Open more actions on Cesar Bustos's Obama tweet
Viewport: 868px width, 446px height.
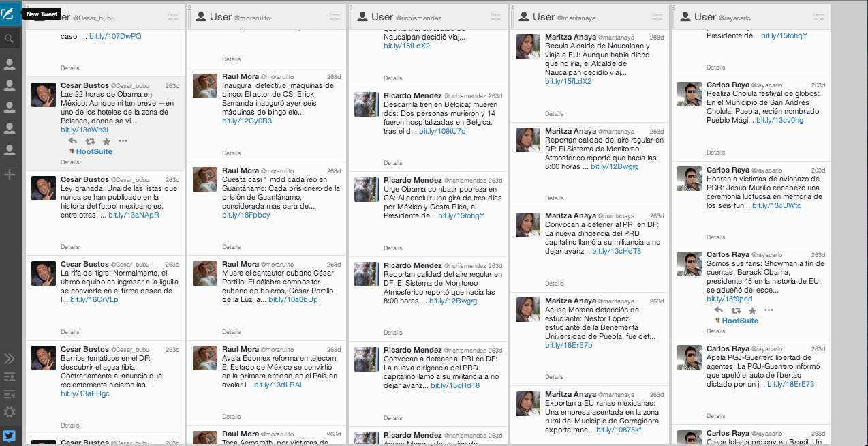tap(123, 141)
